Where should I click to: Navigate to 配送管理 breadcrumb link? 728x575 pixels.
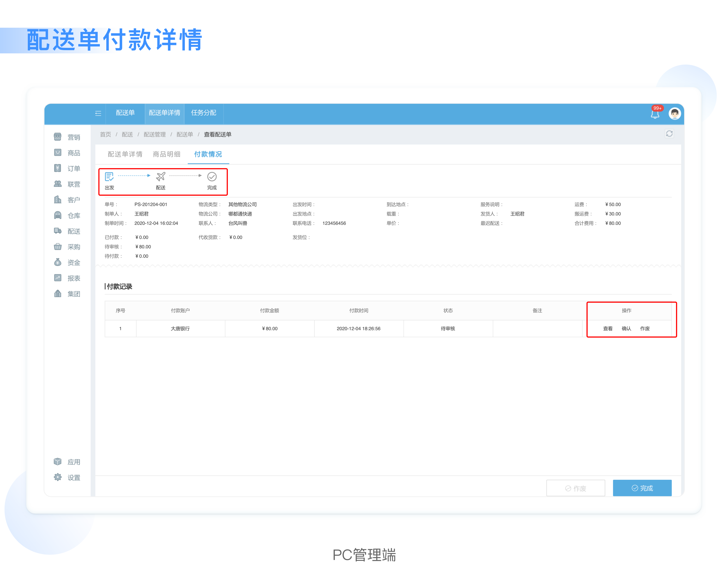pyautogui.click(x=155, y=134)
